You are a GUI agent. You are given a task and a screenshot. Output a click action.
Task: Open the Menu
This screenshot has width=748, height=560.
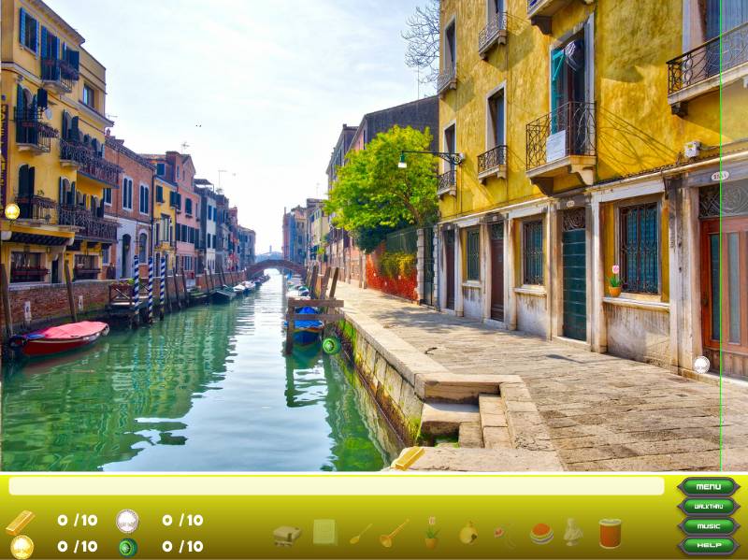click(707, 487)
